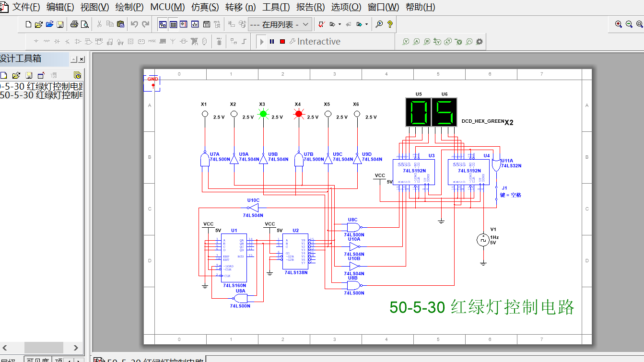This screenshot has width=644, height=362.
Task: Open the 绘制(P) menu
Action: pyautogui.click(x=129, y=7)
